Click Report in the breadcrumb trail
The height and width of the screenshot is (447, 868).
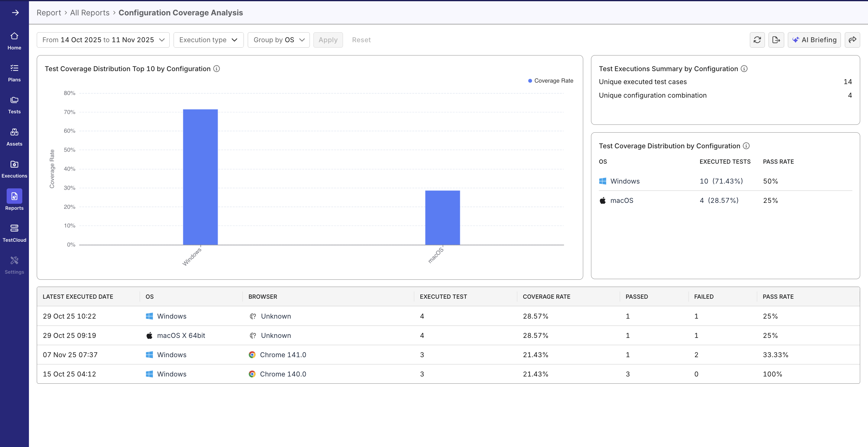coord(49,12)
